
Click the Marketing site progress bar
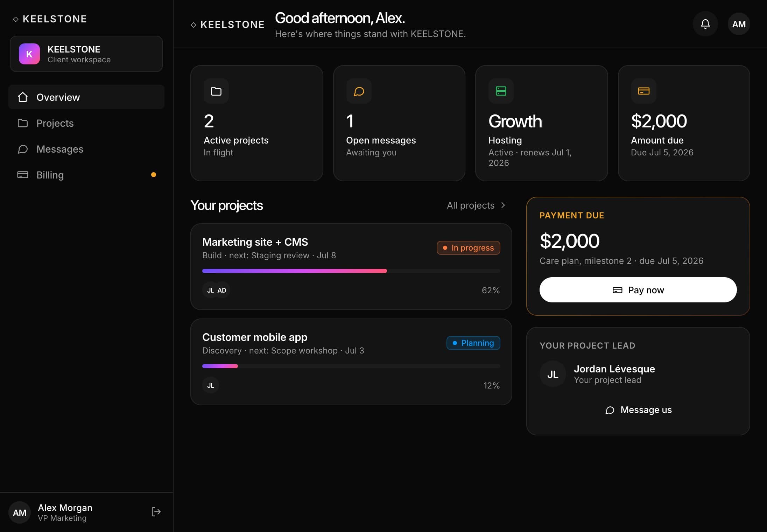tap(351, 271)
